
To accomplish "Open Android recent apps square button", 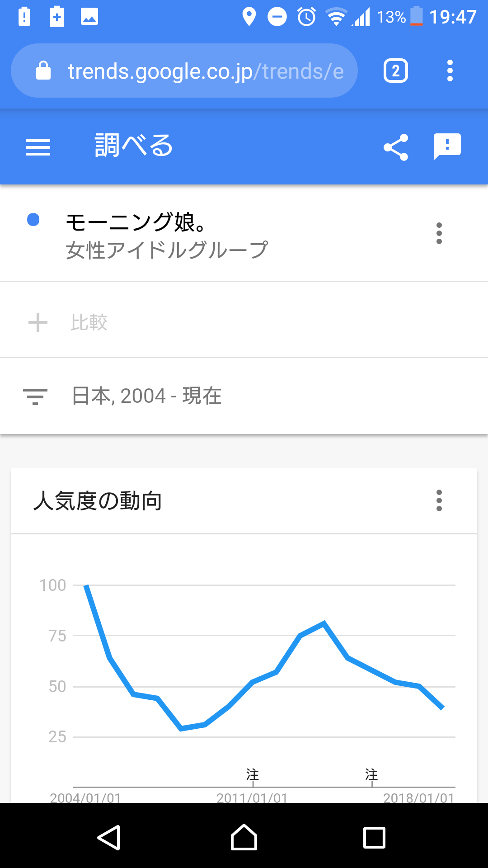I will click(375, 838).
